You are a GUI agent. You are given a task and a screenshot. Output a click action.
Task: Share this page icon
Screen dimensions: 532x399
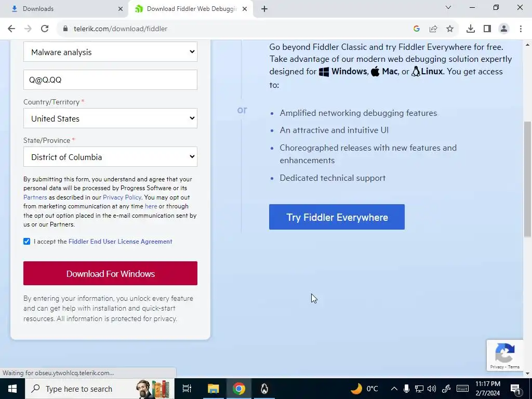[x=433, y=29]
